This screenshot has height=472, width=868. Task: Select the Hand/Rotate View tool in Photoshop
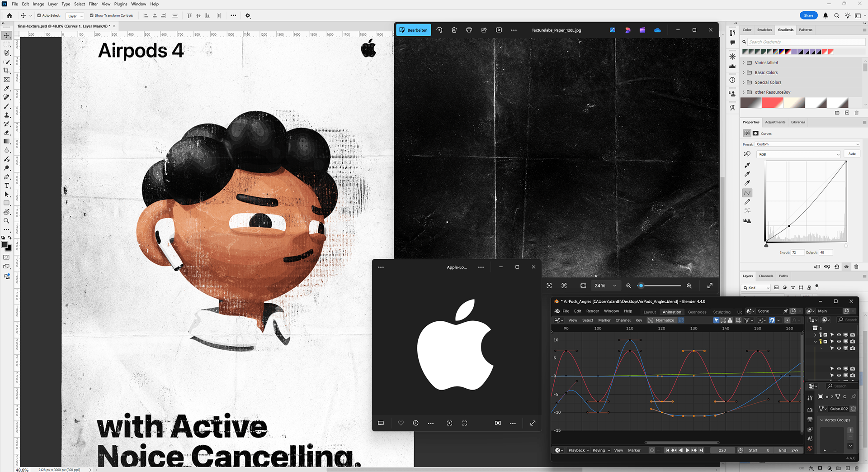tap(6, 212)
